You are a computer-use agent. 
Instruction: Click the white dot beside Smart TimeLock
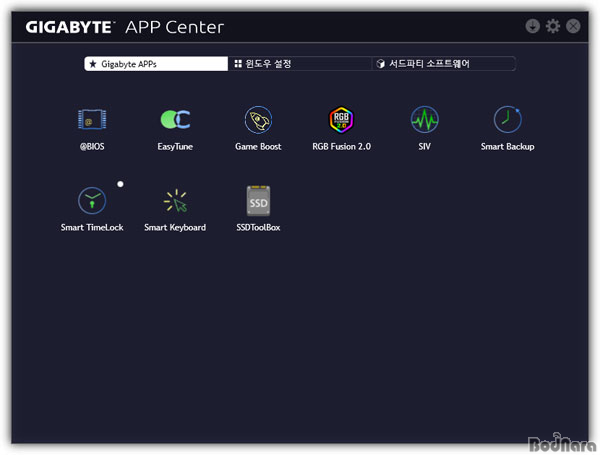pos(120,184)
